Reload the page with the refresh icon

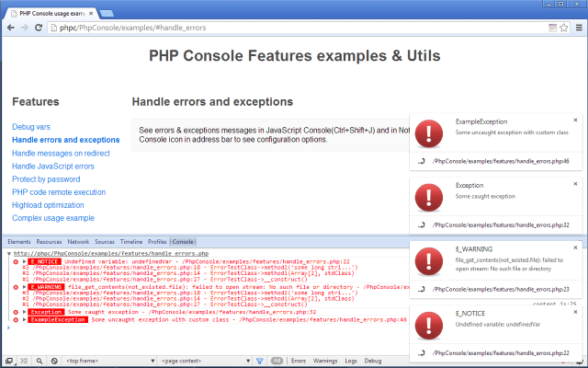point(39,28)
